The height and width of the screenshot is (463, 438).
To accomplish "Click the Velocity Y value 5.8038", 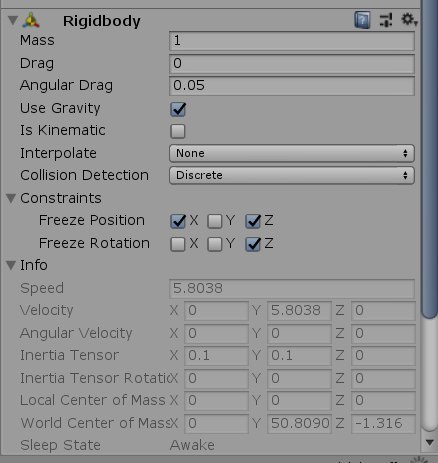I will pyautogui.click(x=299, y=311).
